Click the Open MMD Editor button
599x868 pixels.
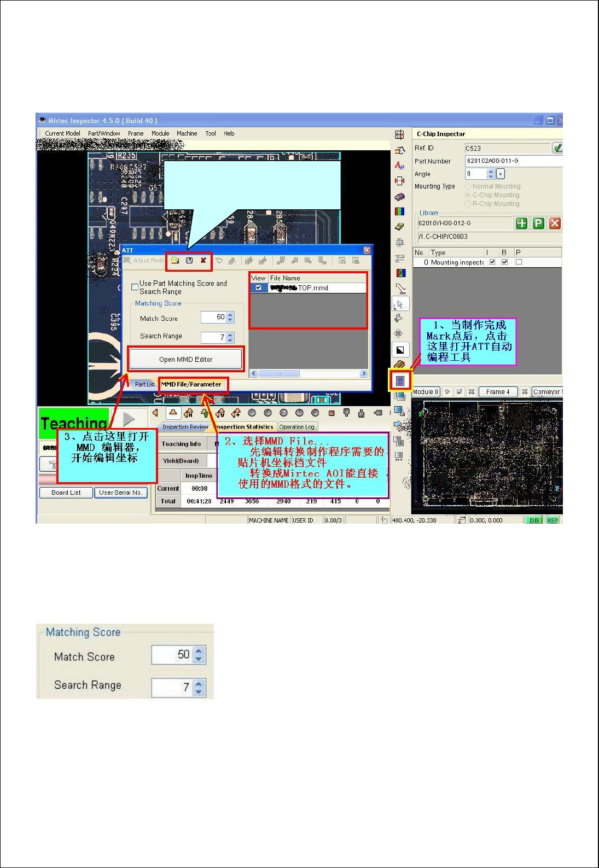(185, 359)
